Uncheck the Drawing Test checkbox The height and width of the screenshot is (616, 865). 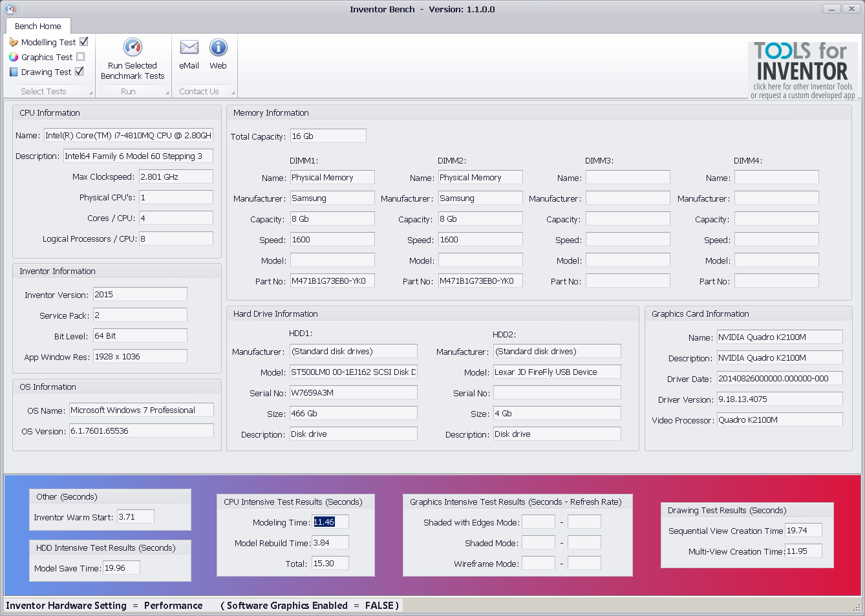pyautogui.click(x=80, y=71)
